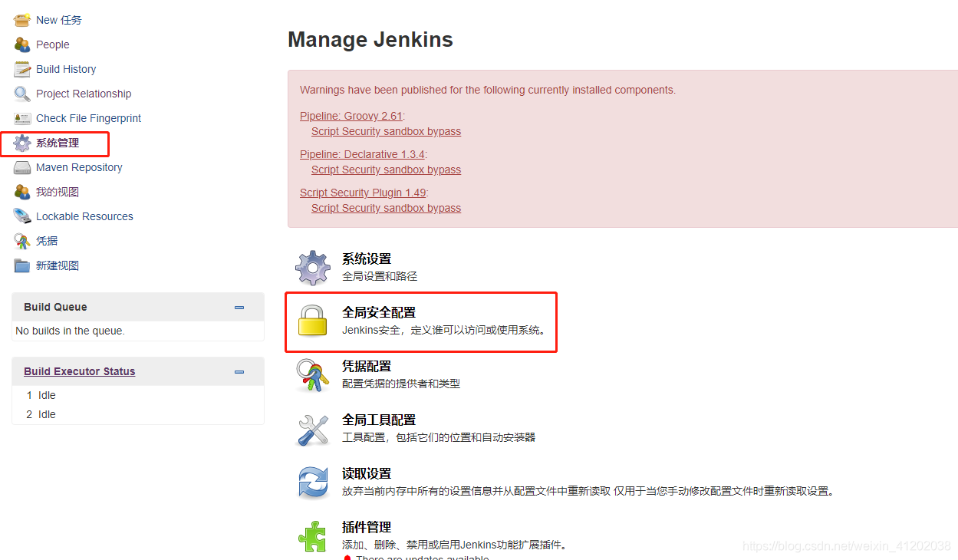Open 凭据 link in the sidebar
Viewport: 958px width, 560px height.
pos(47,241)
